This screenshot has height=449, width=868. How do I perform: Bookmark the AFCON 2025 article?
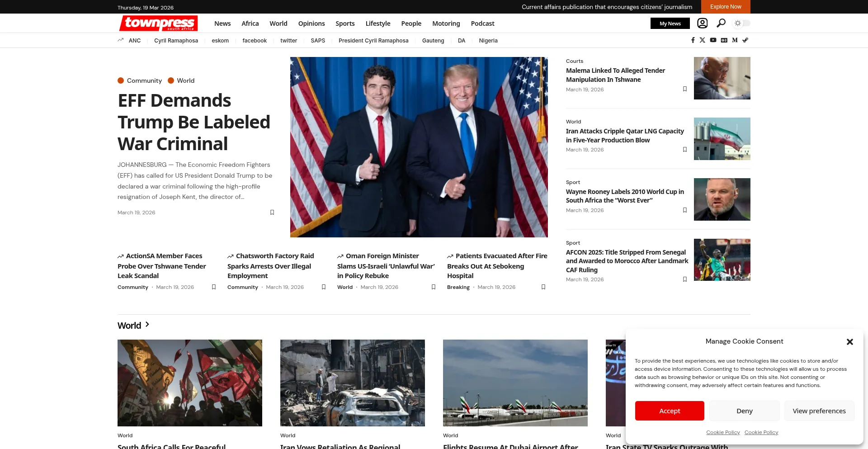click(685, 279)
